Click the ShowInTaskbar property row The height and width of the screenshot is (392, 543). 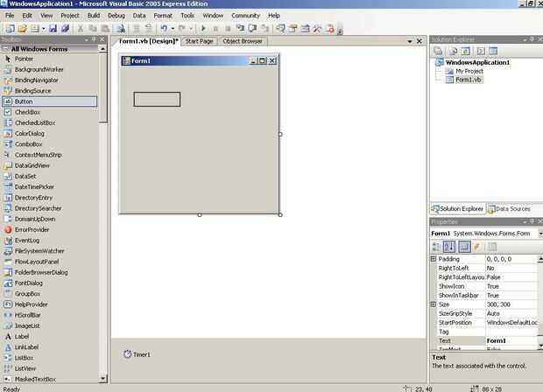tap(485, 296)
